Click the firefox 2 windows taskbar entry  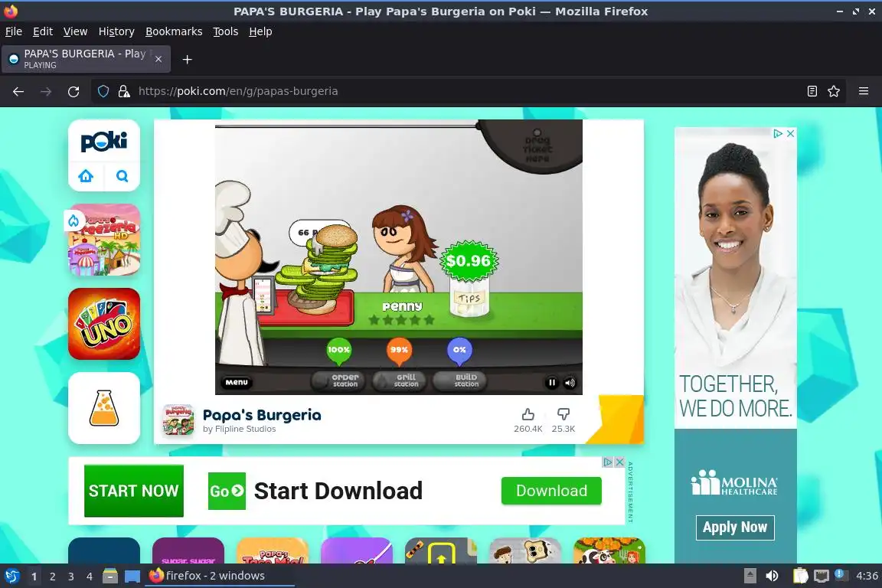(220, 576)
